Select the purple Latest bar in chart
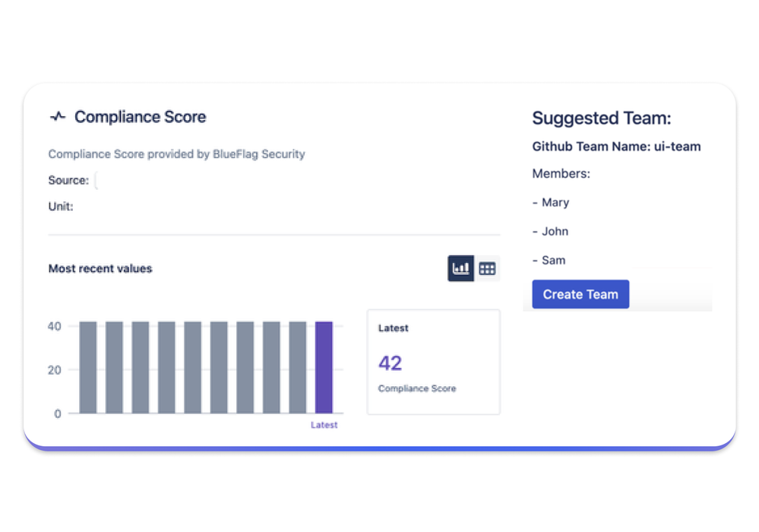The image size is (759, 532). pos(324,367)
